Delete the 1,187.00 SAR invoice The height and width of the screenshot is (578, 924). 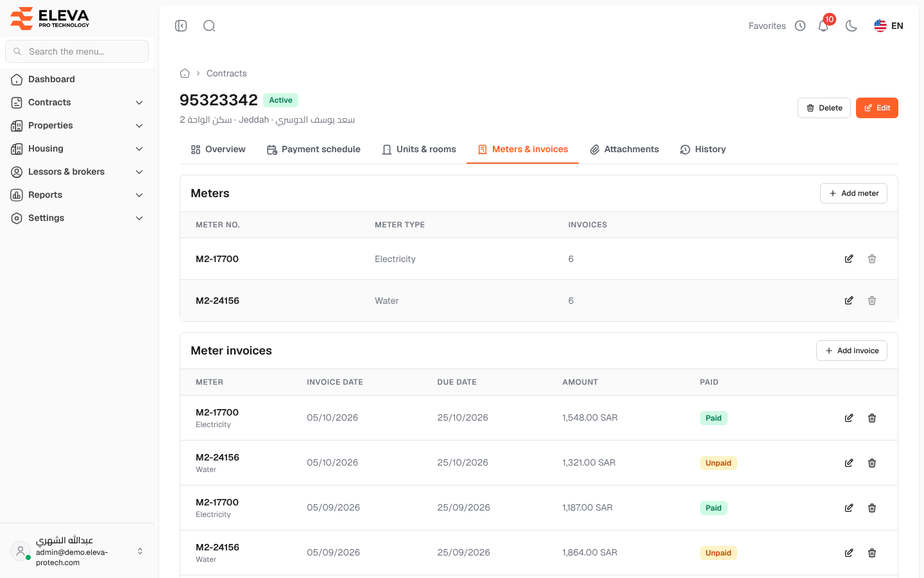click(872, 508)
